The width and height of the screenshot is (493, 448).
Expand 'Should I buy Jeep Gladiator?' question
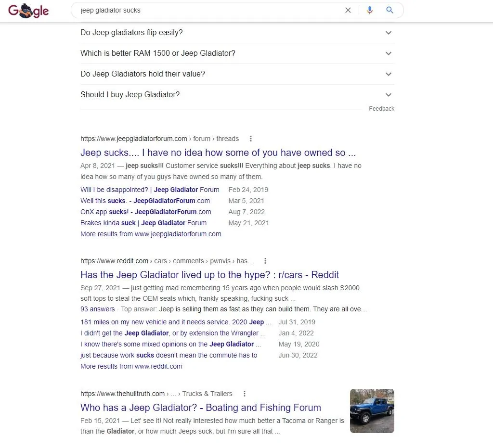point(237,95)
